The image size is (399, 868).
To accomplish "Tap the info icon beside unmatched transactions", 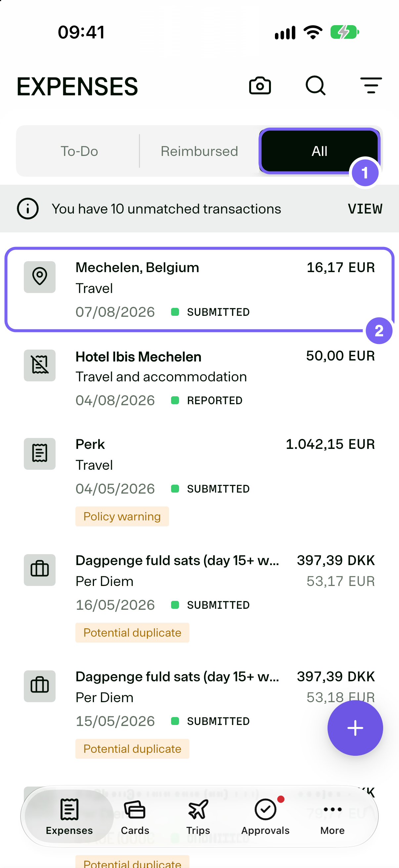I will click(x=27, y=209).
